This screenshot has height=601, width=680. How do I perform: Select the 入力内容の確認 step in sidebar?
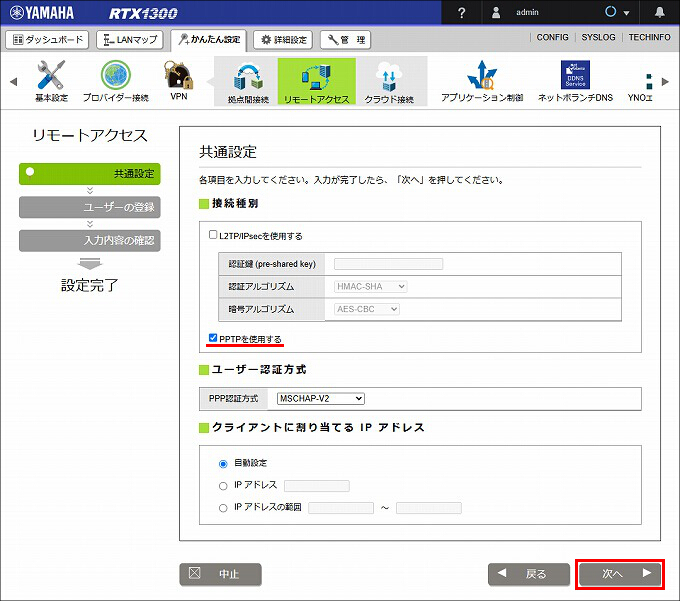(x=90, y=241)
